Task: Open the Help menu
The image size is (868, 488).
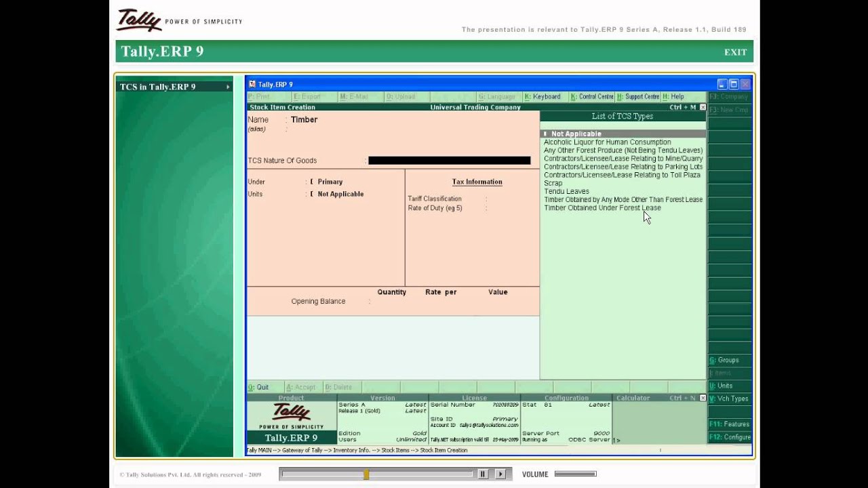Action: pyautogui.click(x=673, y=97)
